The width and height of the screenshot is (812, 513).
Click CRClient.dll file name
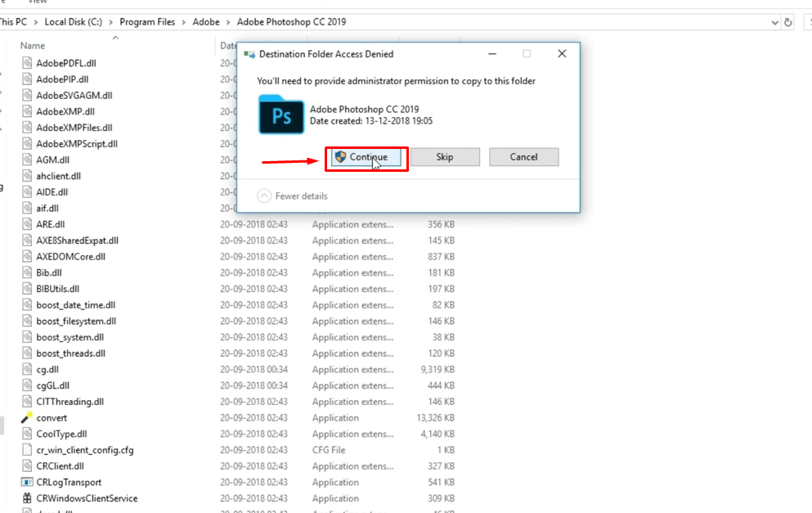click(x=60, y=466)
